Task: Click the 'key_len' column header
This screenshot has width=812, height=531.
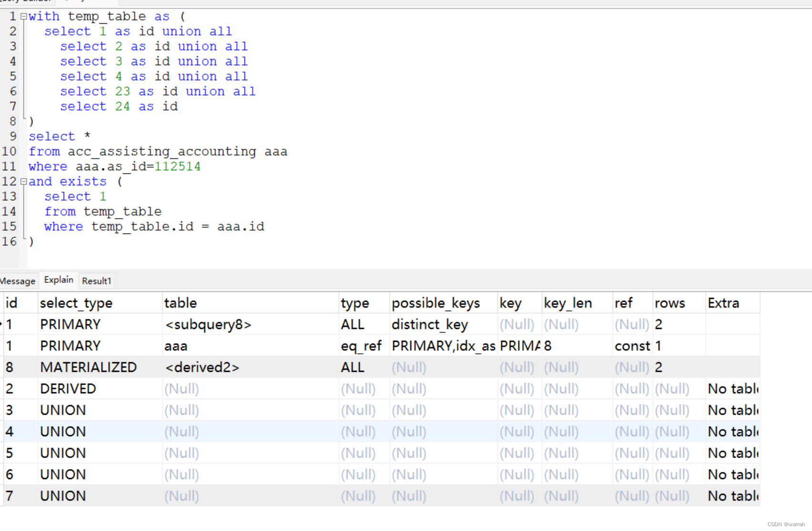Action: click(577, 303)
